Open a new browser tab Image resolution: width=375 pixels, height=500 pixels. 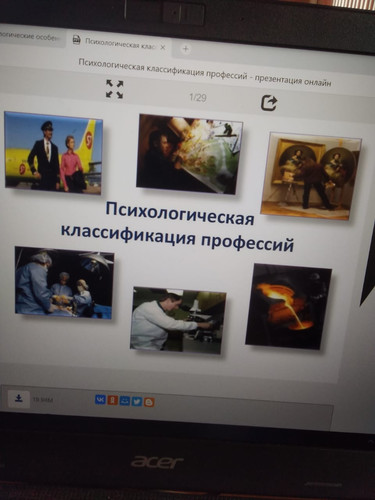coord(186,49)
